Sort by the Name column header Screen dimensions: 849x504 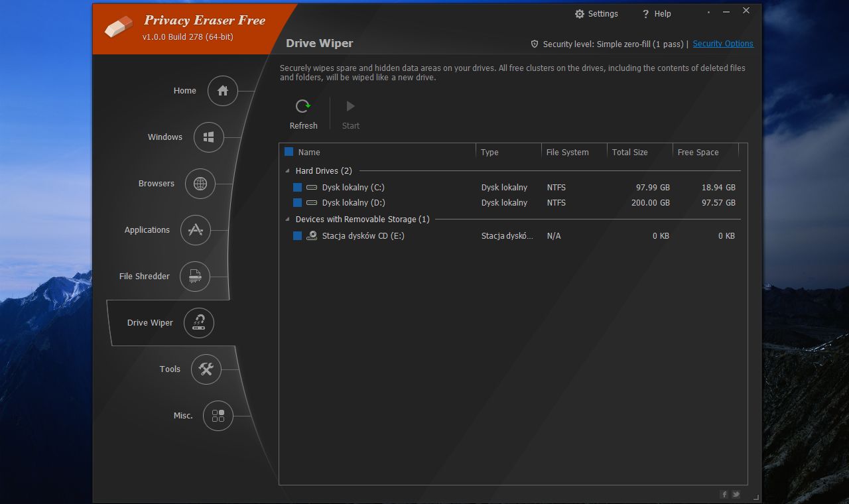(x=309, y=153)
